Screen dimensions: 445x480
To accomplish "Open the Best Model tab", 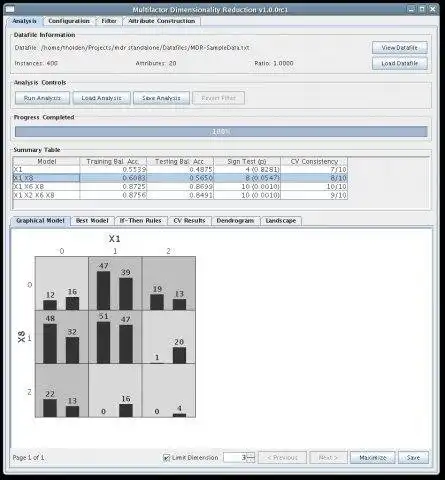I will coord(92,221).
